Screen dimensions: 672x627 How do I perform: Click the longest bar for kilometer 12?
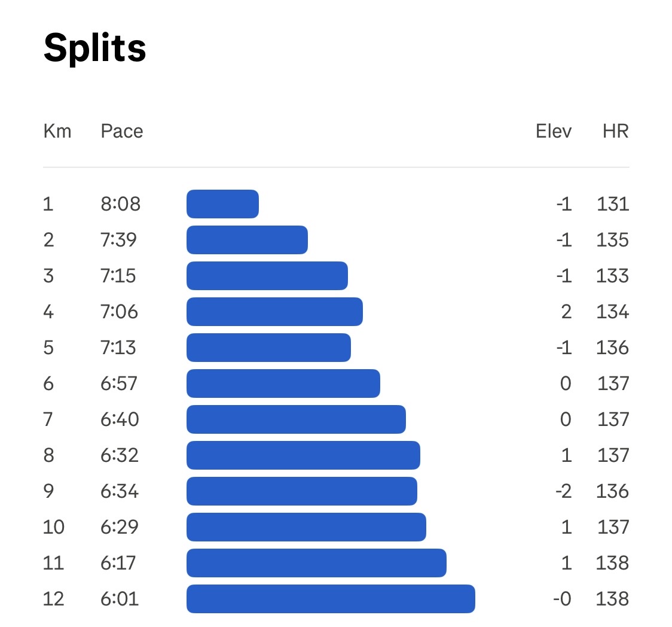click(331, 599)
